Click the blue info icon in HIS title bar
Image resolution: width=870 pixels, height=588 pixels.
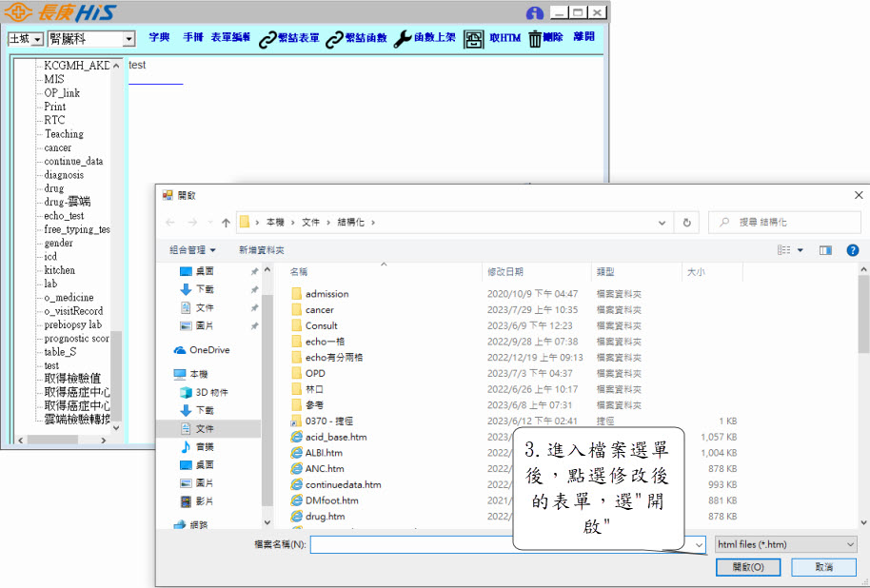[535, 13]
